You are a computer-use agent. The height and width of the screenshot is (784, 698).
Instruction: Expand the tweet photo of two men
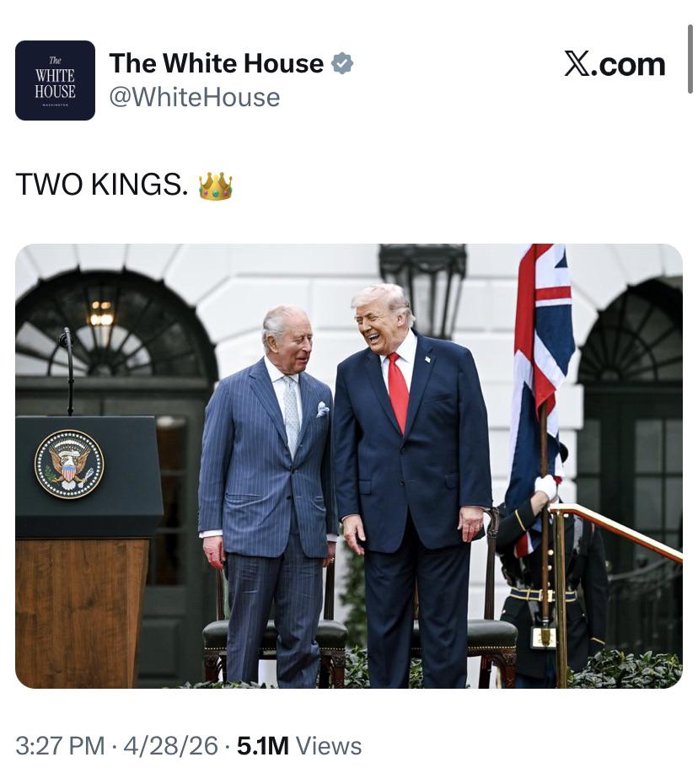(349, 466)
